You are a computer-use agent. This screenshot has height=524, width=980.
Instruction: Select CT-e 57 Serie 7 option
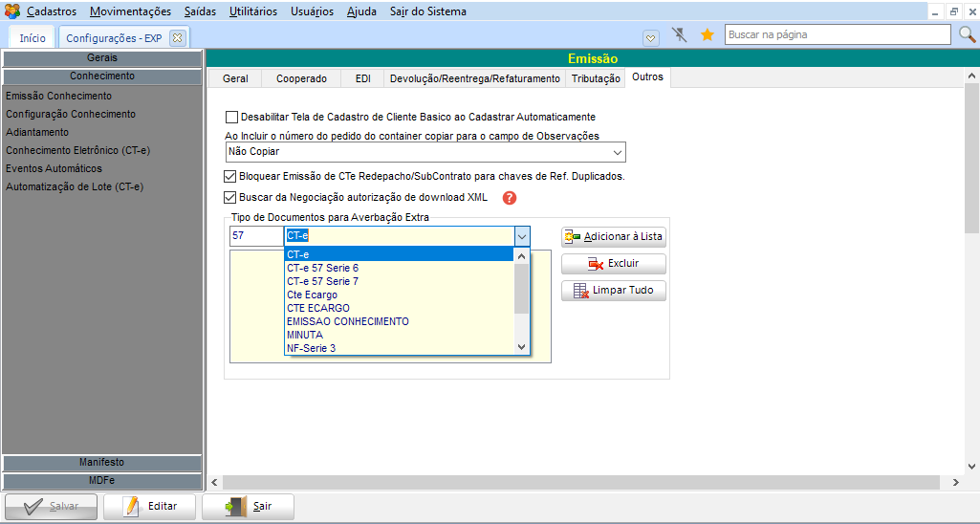[x=400, y=281]
